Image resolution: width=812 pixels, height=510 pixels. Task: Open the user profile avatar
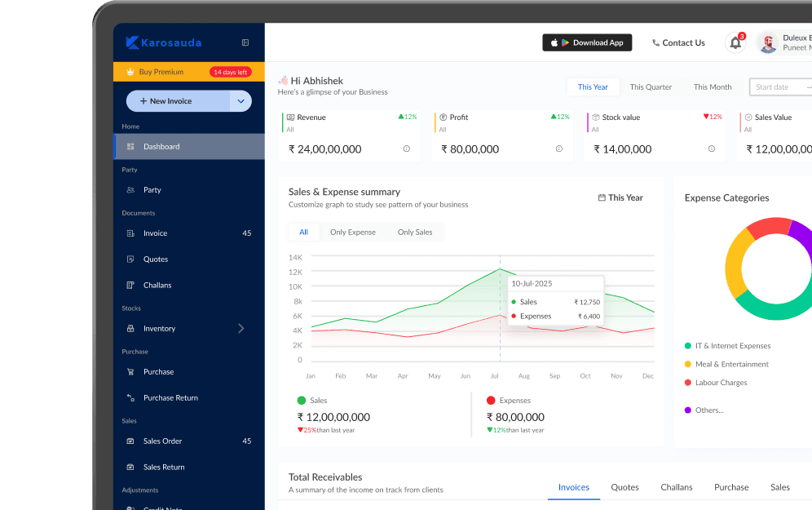768,43
